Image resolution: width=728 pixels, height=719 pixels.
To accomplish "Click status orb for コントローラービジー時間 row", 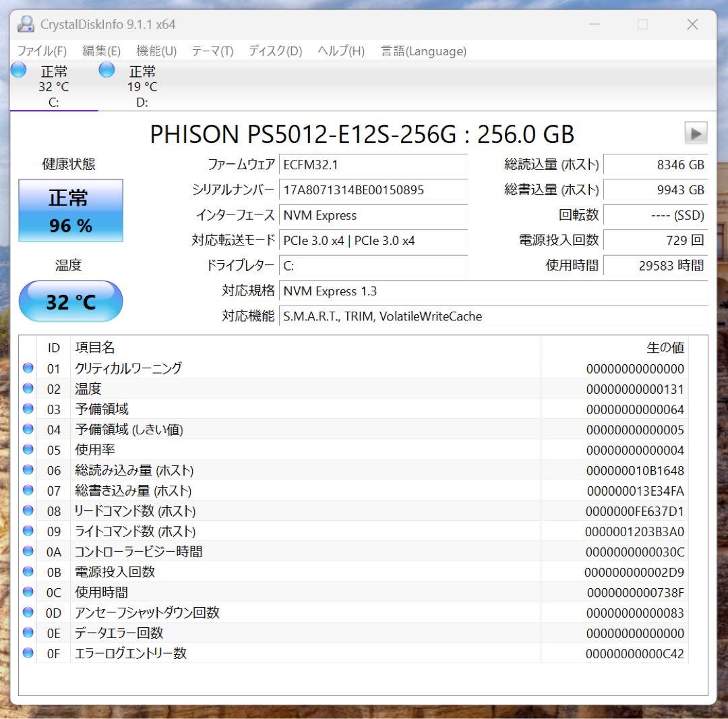I will point(28,551).
